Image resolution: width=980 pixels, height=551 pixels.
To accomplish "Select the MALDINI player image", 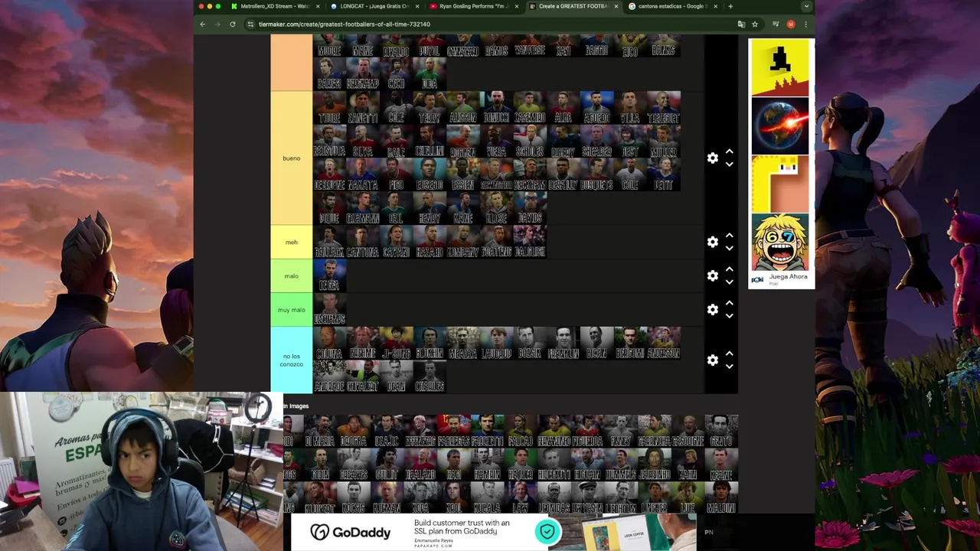I will 721,498.
